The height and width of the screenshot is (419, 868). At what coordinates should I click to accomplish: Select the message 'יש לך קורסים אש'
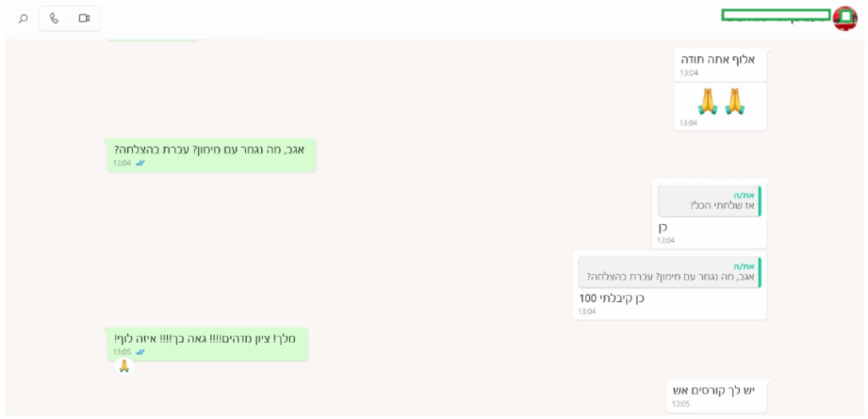tap(716, 396)
